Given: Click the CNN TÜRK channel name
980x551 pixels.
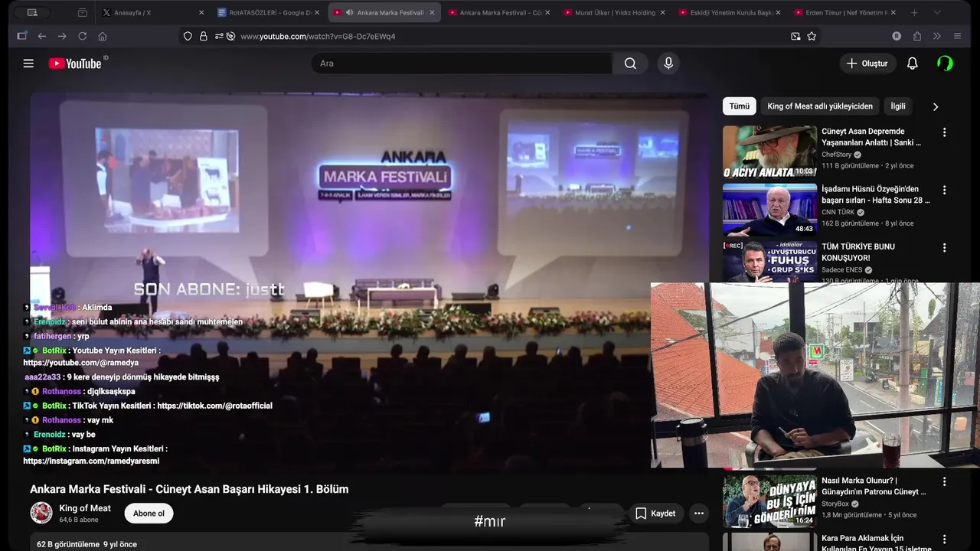Looking at the screenshot, I should [838, 212].
